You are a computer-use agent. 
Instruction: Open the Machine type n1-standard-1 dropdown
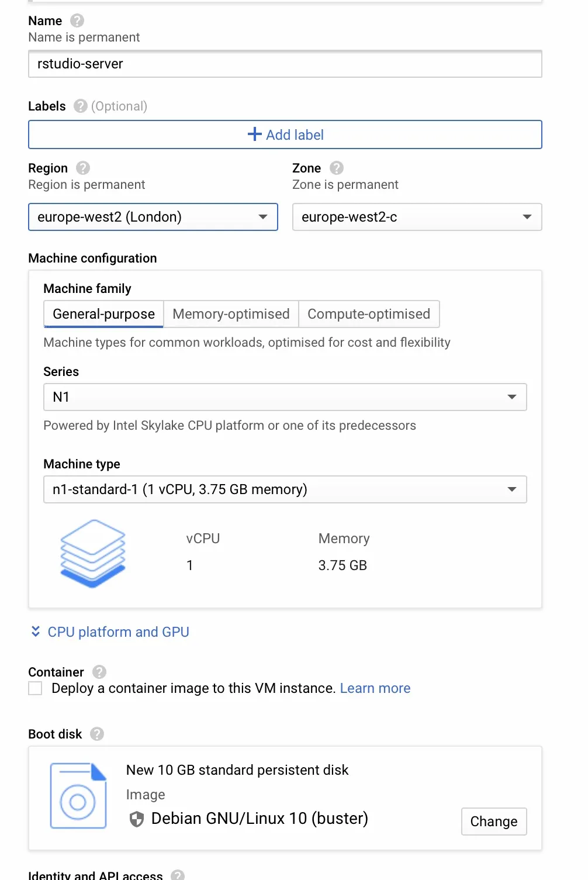coord(285,489)
